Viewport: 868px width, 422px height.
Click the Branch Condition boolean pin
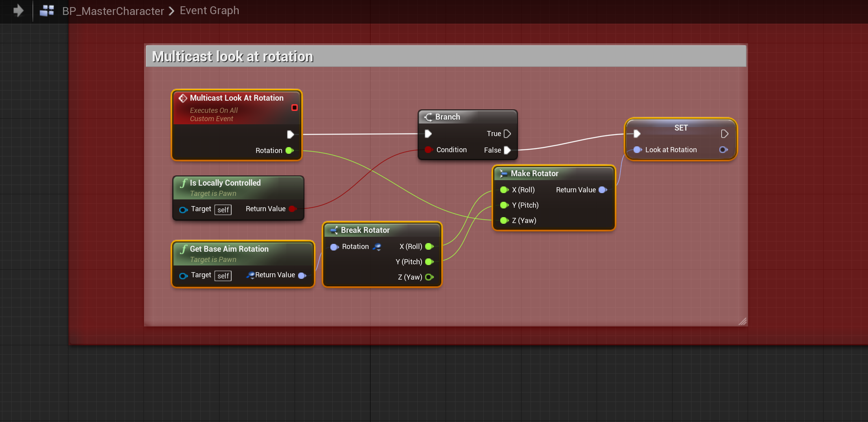coord(428,150)
